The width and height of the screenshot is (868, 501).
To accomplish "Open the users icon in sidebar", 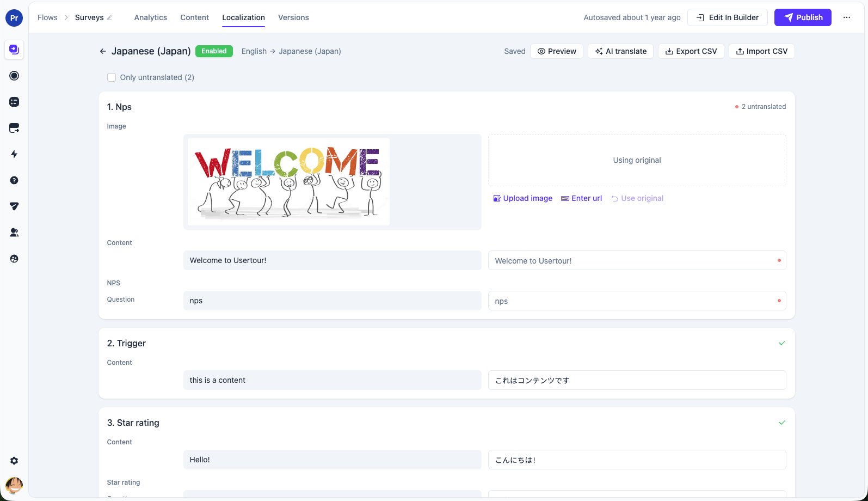I will (14, 233).
